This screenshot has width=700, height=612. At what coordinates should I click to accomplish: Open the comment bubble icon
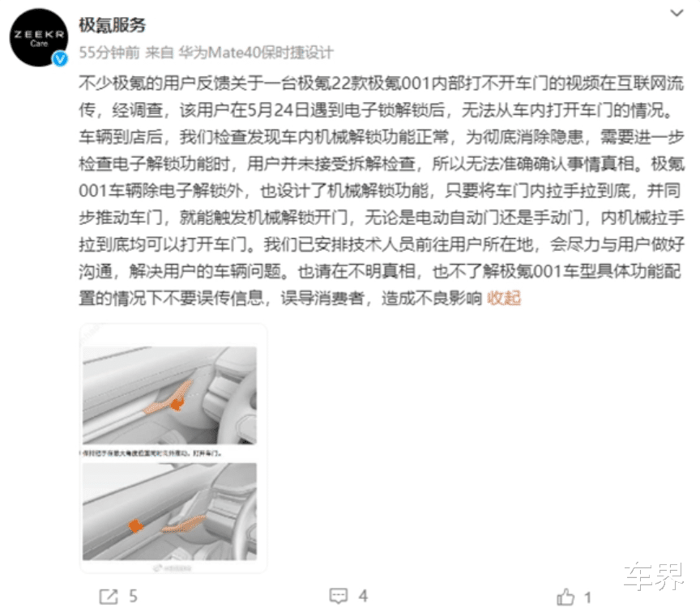click(339, 596)
